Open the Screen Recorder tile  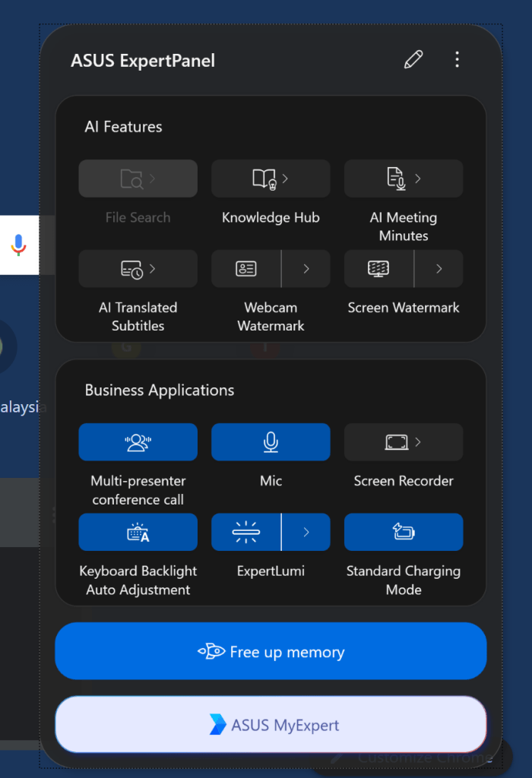click(x=404, y=442)
